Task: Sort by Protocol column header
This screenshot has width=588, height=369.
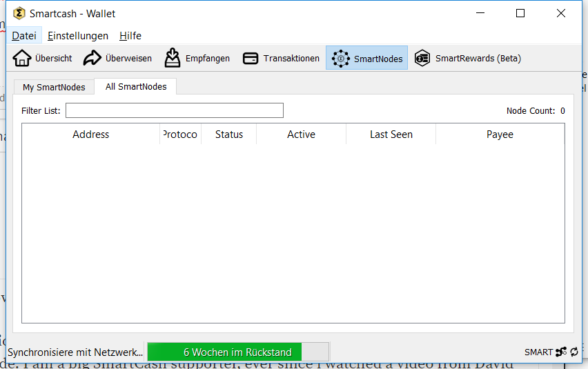Action: point(180,134)
